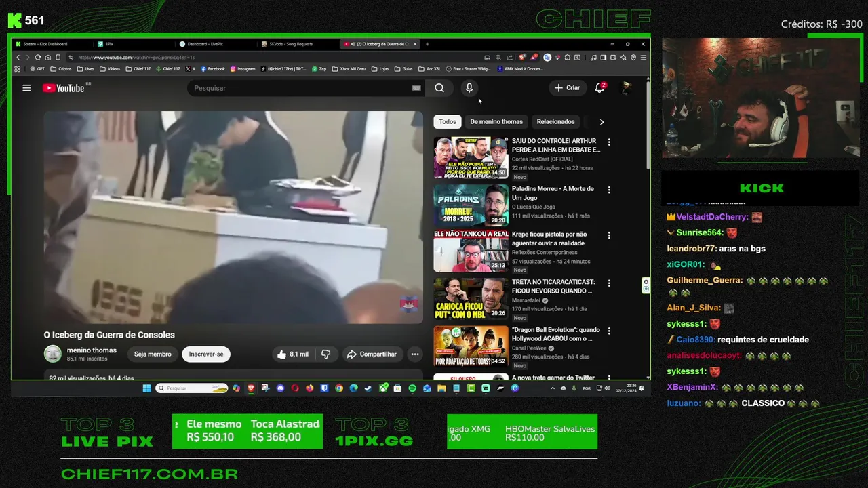Open Spotify from the taskbar
Viewport: 868px width, 488px height.
412,388
